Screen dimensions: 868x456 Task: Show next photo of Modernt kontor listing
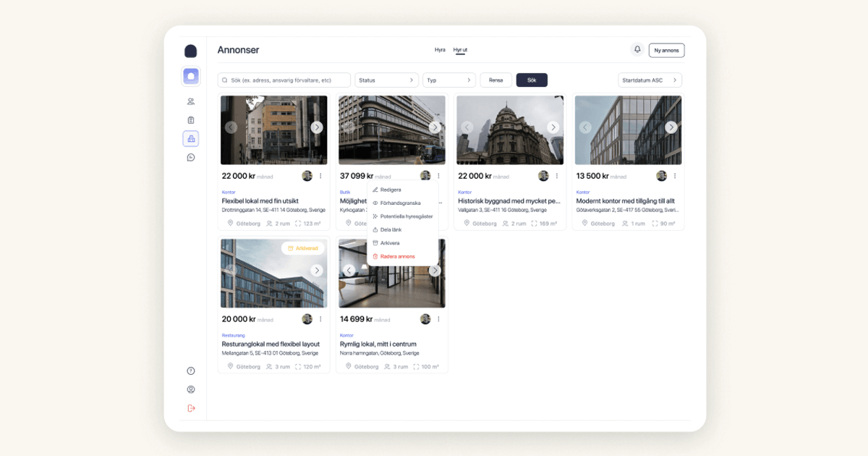coord(671,127)
